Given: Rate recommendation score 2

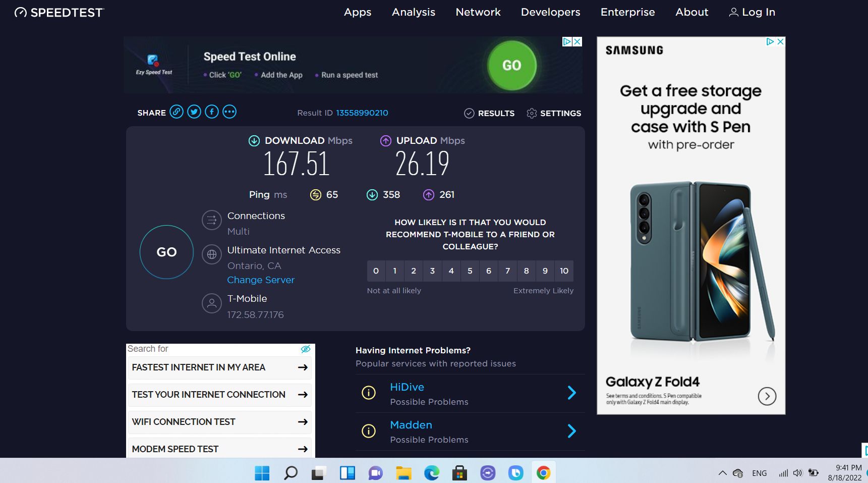Looking at the screenshot, I should coord(414,271).
